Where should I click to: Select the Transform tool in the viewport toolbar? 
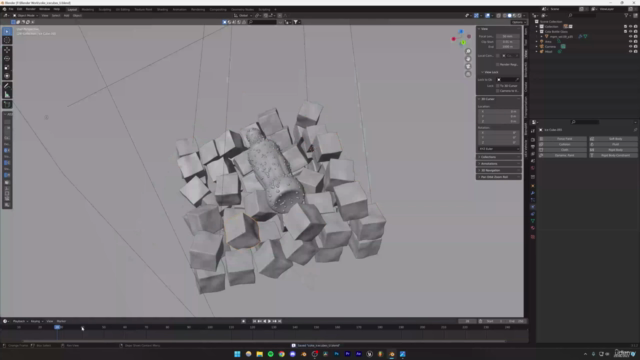coord(7,76)
